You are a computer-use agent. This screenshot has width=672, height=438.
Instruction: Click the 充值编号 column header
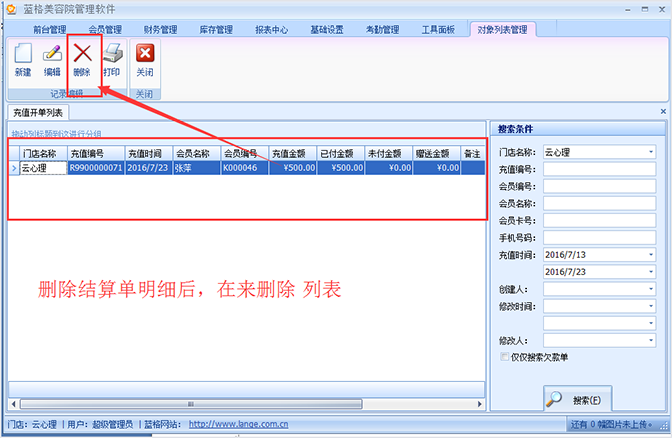[x=96, y=153]
